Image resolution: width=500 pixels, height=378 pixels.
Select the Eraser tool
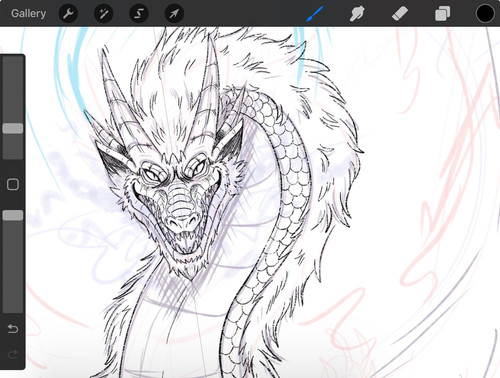click(400, 14)
